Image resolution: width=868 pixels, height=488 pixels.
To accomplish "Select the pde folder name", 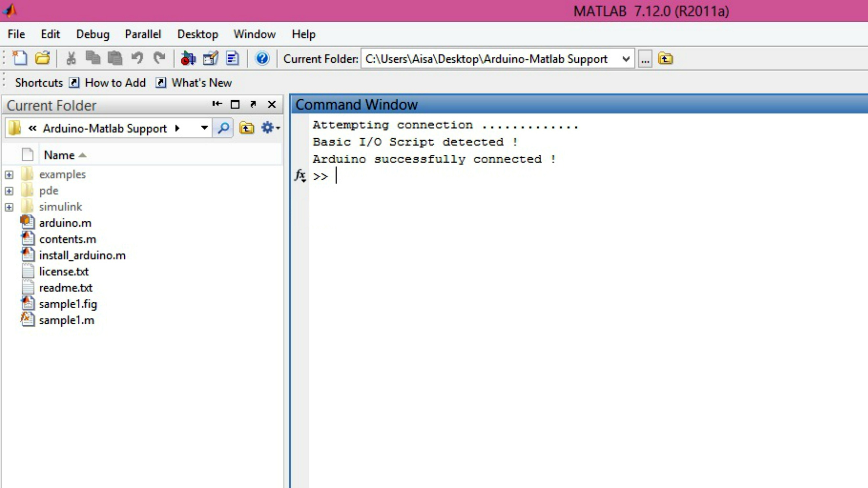I will click(x=49, y=191).
